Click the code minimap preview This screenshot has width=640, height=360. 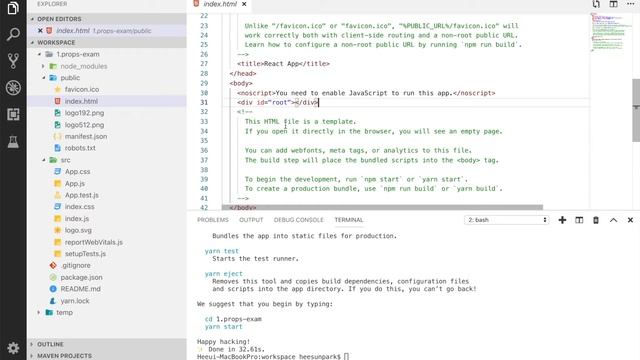[x=610, y=32]
